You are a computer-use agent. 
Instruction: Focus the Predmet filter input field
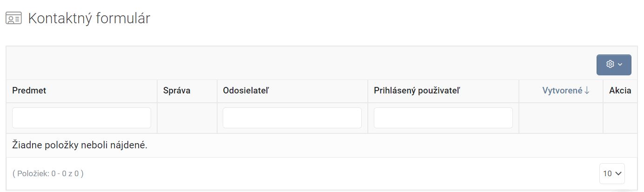[81, 118]
